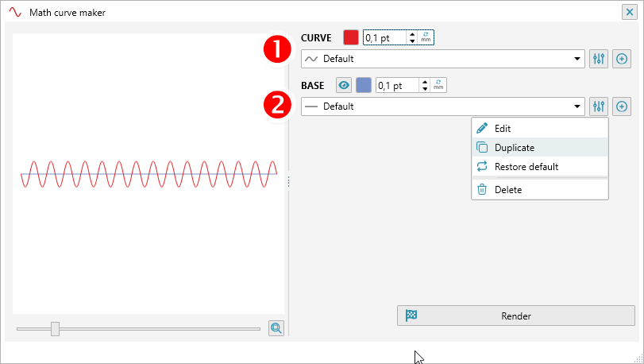
Task: Select Delete from the context menu
Action: tap(540, 190)
